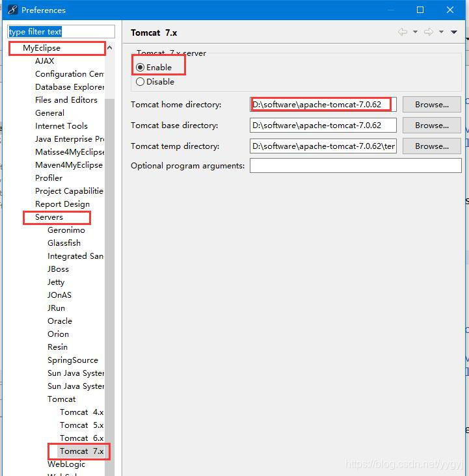Image resolution: width=469 pixels, height=476 pixels.
Task: Click the back navigation arrow icon
Action: pyautogui.click(x=403, y=32)
